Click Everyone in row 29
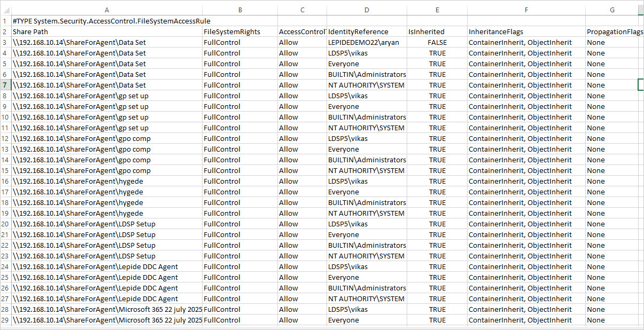Viewport: 644px width, 330px height. coord(367,320)
